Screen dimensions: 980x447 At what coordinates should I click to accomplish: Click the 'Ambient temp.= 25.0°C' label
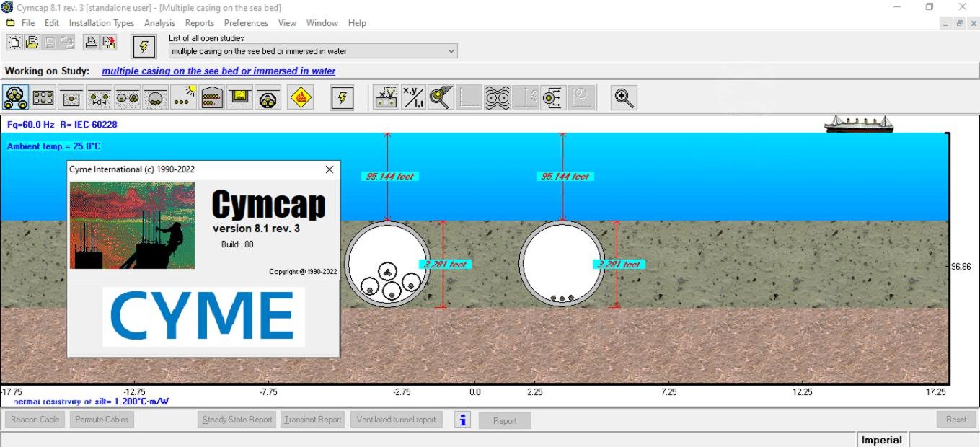pyautogui.click(x=55, y=146)
